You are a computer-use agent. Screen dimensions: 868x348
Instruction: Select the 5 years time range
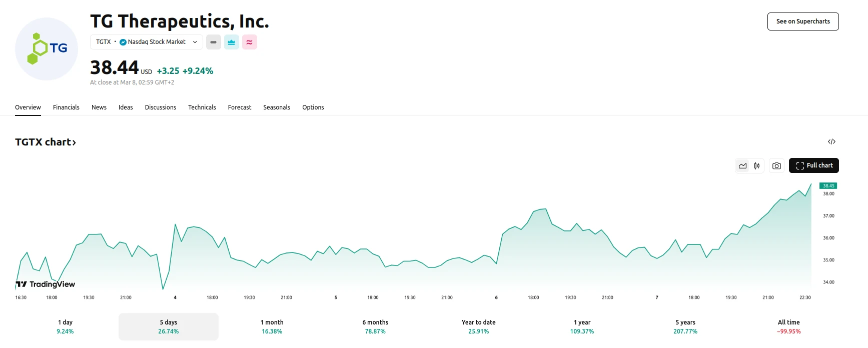[685, 326]
